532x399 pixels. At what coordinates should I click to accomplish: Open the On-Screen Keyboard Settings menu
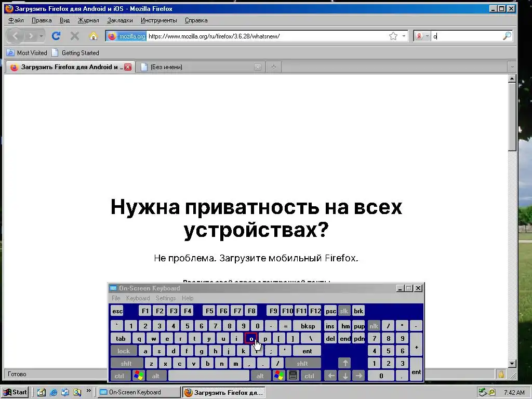[166, 298]
